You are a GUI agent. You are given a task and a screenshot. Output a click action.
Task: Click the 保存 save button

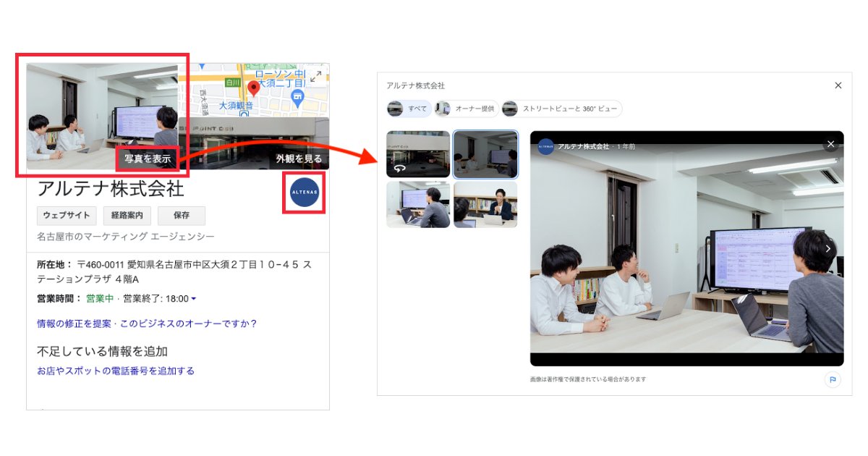(182, 216)
